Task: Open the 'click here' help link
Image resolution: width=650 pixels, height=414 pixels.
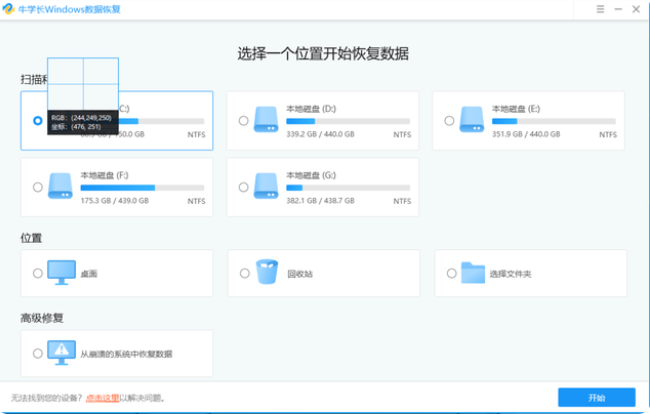Action: coord(101,397)
